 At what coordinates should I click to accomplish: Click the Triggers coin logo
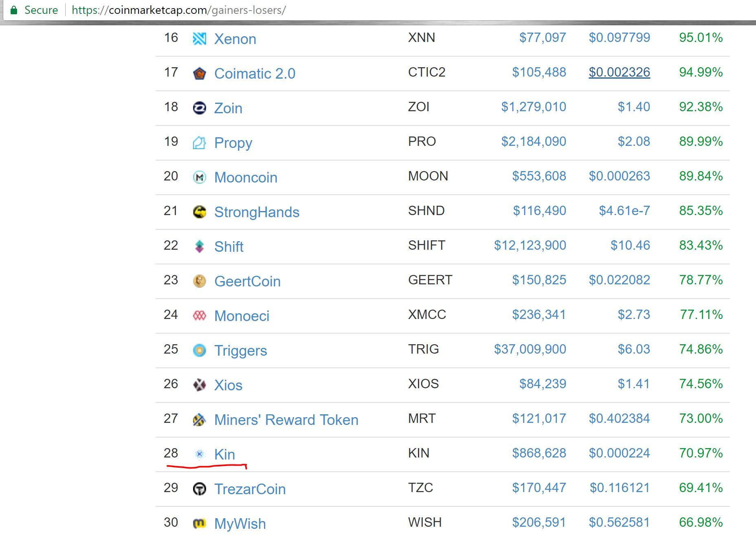(x=199, y=350)
